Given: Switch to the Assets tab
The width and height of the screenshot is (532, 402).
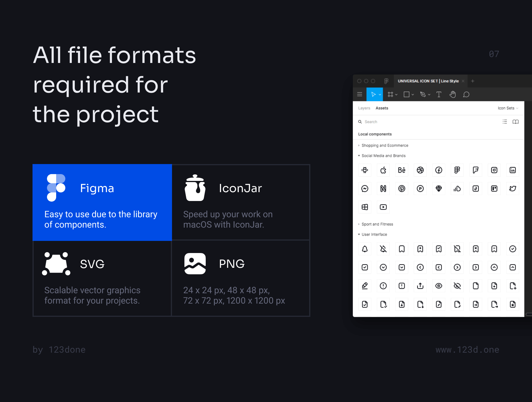Looking at the screenshot, I should point(382,108).
